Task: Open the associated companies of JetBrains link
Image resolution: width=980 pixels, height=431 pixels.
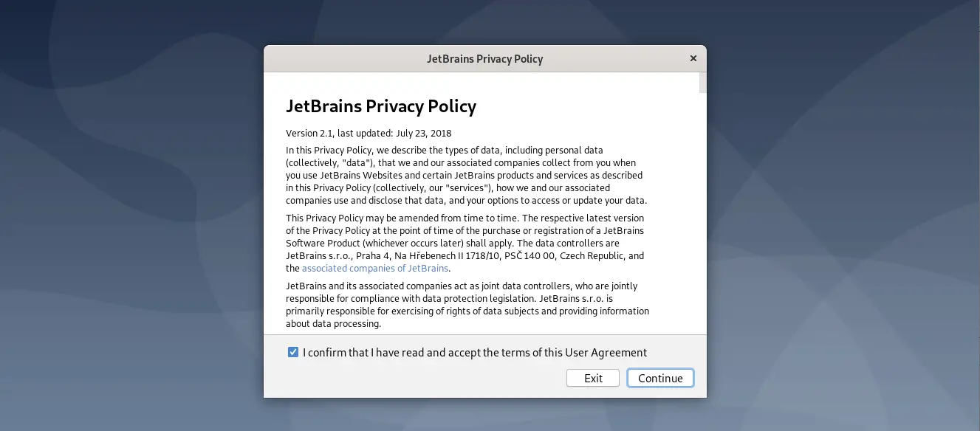Action: [375, 268]
